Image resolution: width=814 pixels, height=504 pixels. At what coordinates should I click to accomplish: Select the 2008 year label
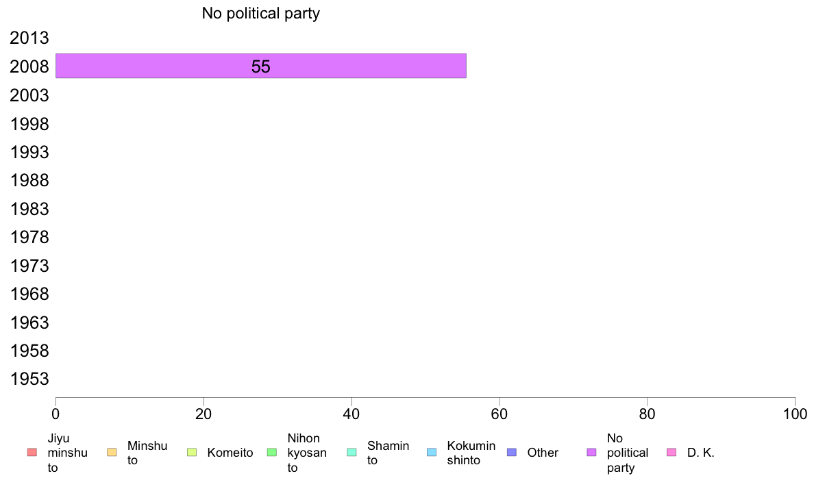click(29, 66)
